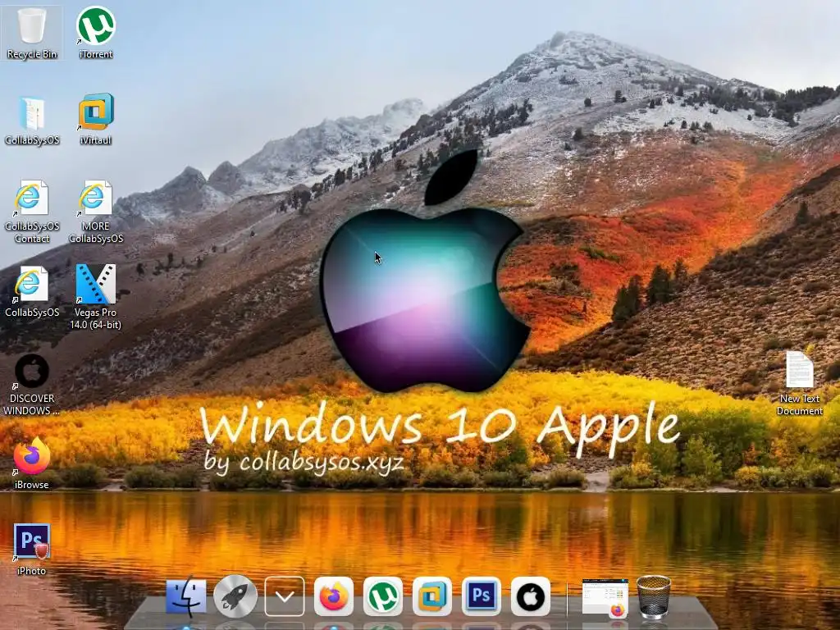Launch iBrowse Firefox shortcut on desktop
This screenshot has height=630, width=840.
pos(32,463)
